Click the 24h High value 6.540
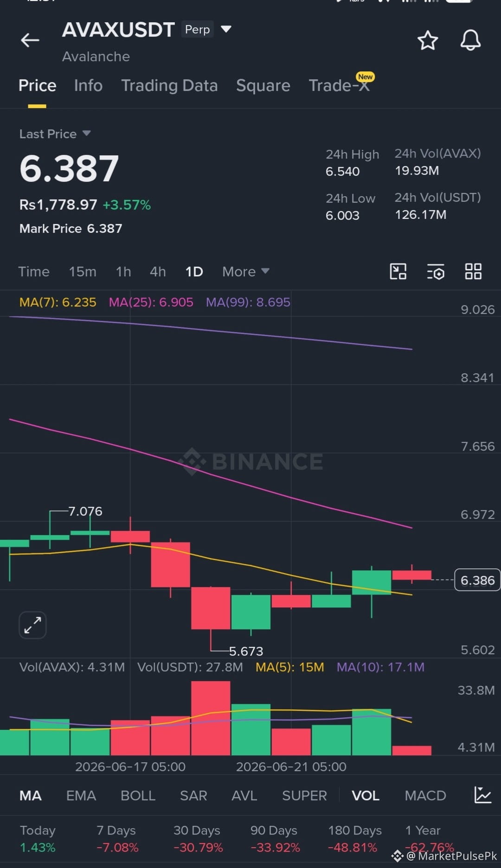 (x=343, y=172)
